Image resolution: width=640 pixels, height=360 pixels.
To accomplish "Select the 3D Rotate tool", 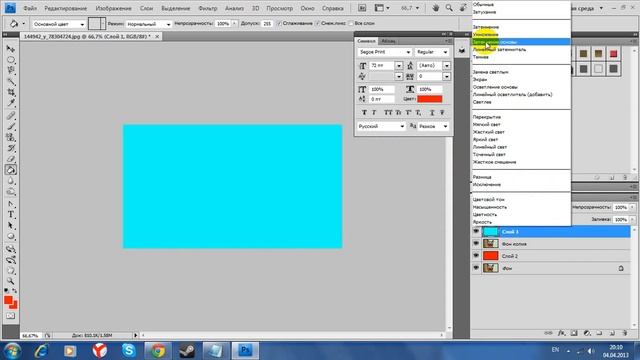I will pos(11,249).
